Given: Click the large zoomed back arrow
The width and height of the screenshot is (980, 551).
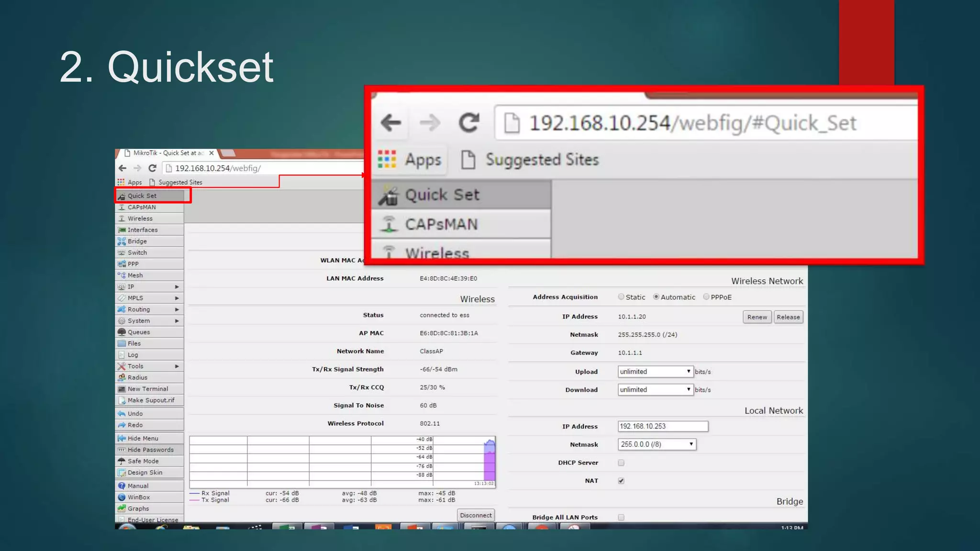Looking at the screenshot, I should coord(391,123).
